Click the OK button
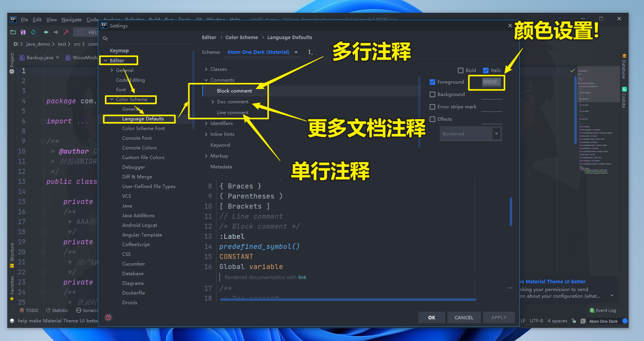The width and height of the screenshot is (644, 341). [432, 317]
